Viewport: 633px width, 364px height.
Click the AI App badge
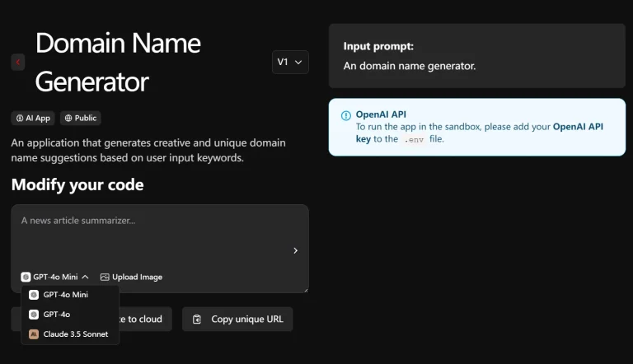pos(33,119)
